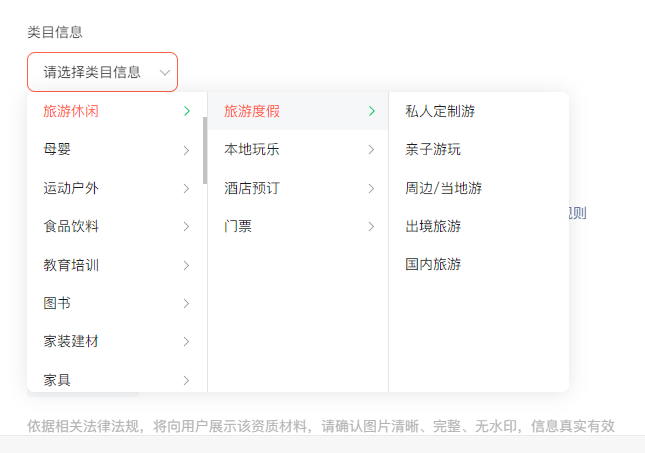Choose 教育培训 category

coord(70,265)
